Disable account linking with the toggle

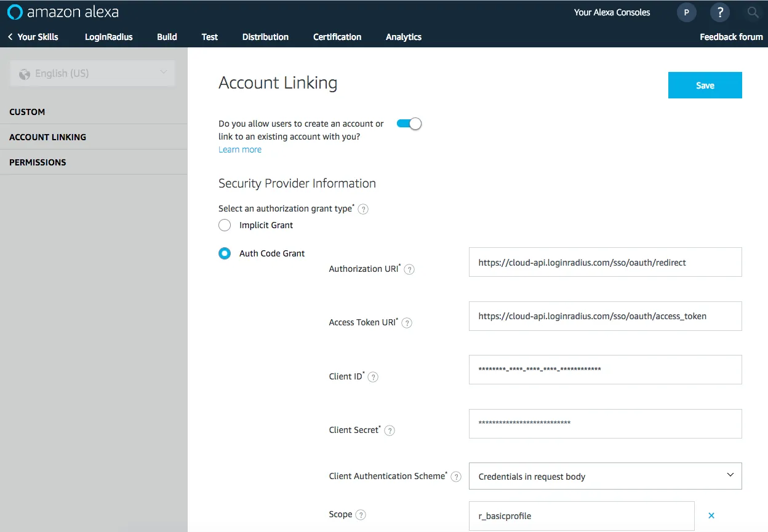[x=409, y=123]
